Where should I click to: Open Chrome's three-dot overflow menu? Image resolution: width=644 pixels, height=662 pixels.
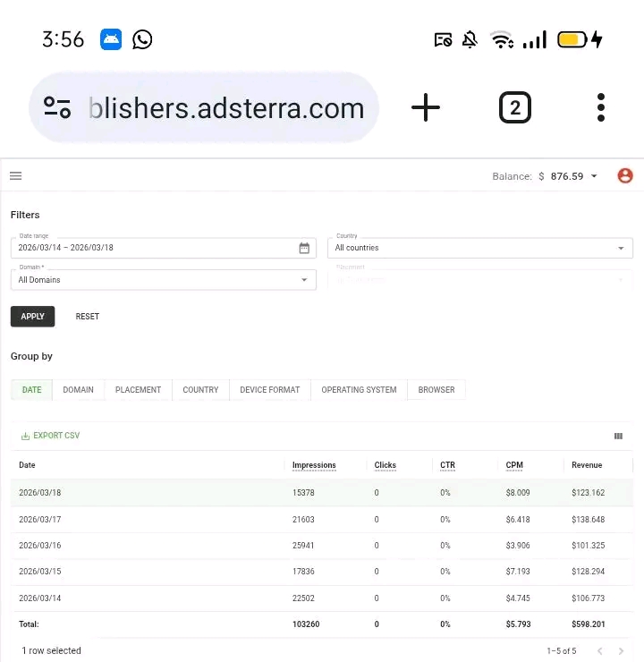(x=601, y=108)
